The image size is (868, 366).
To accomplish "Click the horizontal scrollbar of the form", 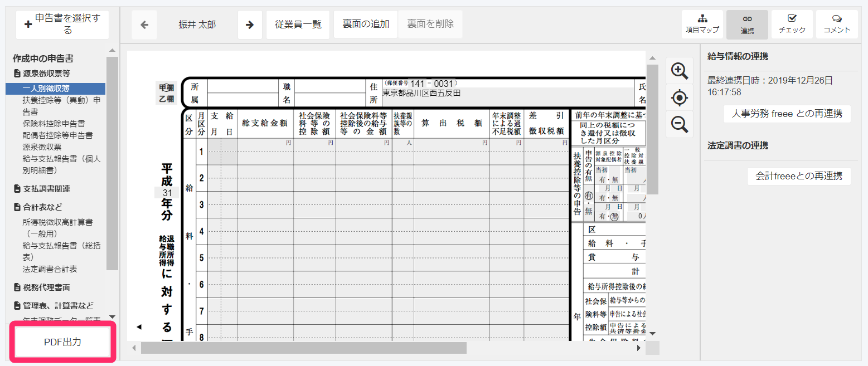I will (x=303, y=348).
